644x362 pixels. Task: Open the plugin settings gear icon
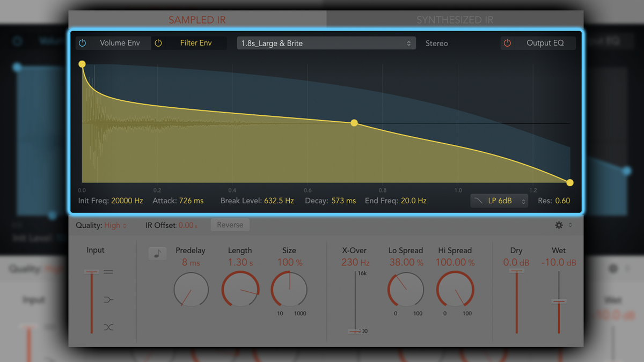(559, 226)
